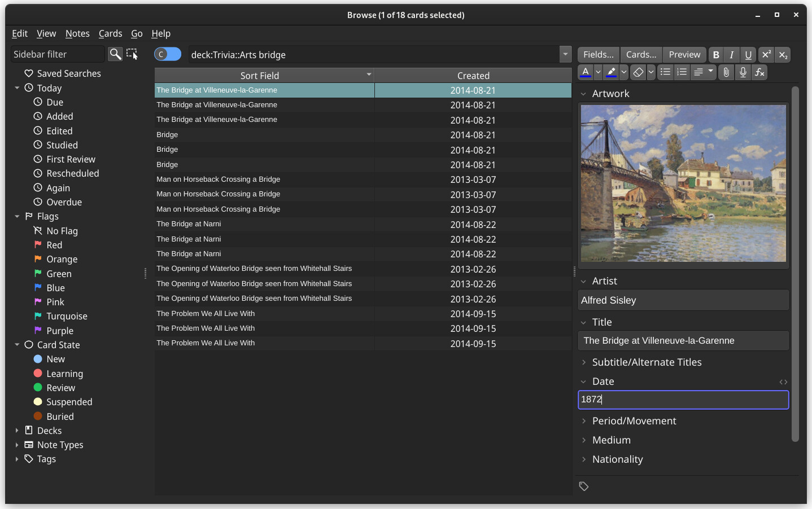The width and height of the screenshot is (812, 509).
Task: Open the Cards menu in the menu bar
Action: click(x=110, y=33)
